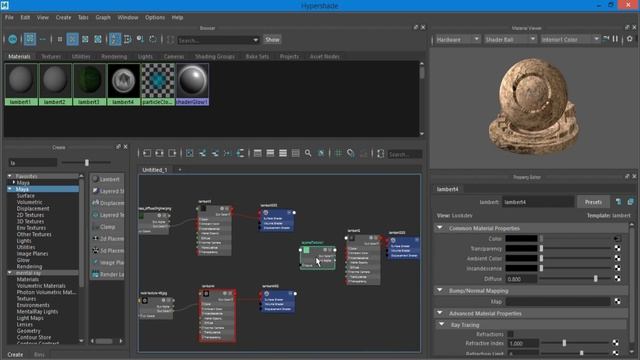Reverse the Browser sort order
This screenshot has width=640, height=360.
pos(153,39)
